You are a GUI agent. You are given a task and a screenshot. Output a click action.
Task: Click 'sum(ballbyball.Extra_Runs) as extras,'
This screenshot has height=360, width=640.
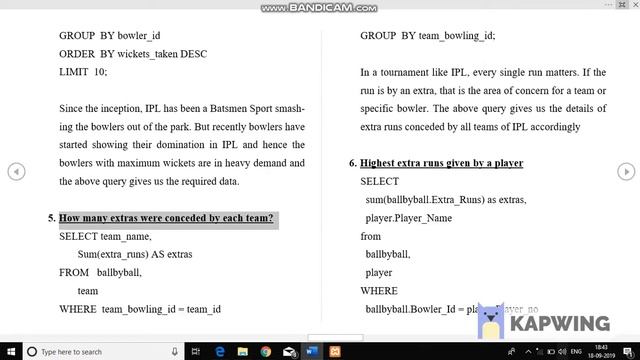(446, 200)
